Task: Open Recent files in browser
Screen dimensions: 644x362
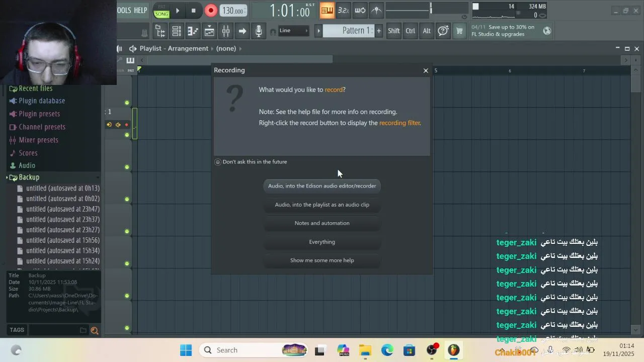Action: (35, 88)
